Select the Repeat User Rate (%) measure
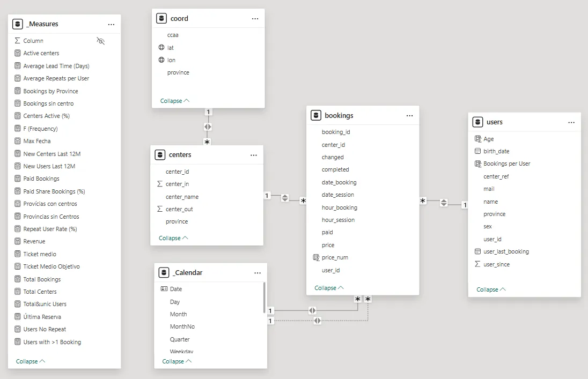Image resolution: width=588 pixels, height=379 pixels. click(50, 229)
